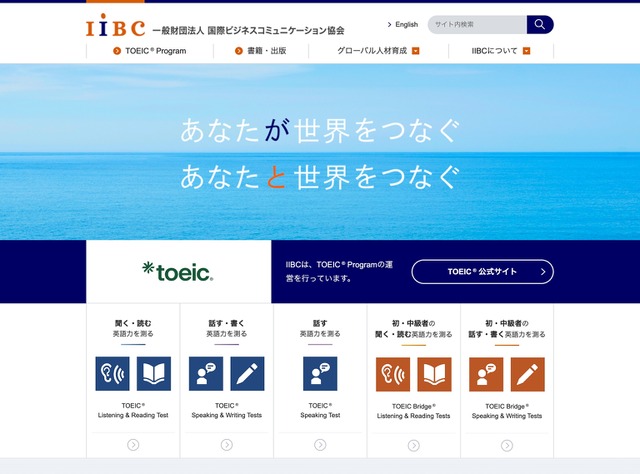Click into the site search input field
Viewport: 640px width, 474px height.
coord(477,24)
